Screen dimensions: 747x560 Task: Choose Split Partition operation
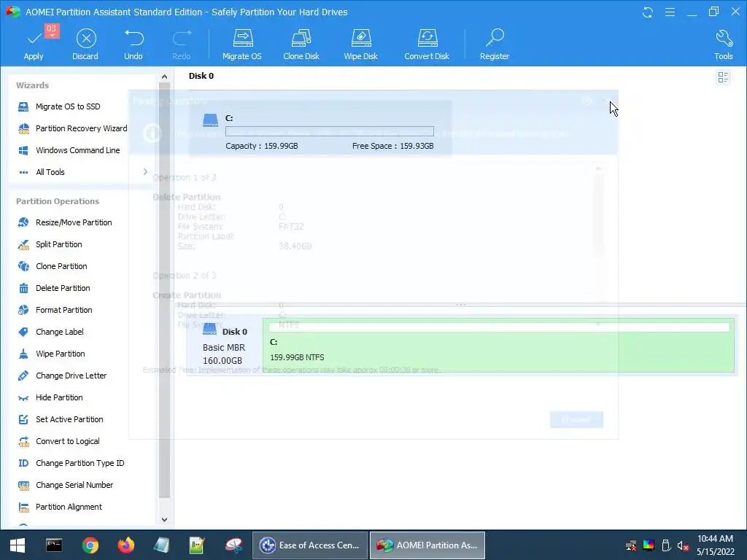(50, 244)
